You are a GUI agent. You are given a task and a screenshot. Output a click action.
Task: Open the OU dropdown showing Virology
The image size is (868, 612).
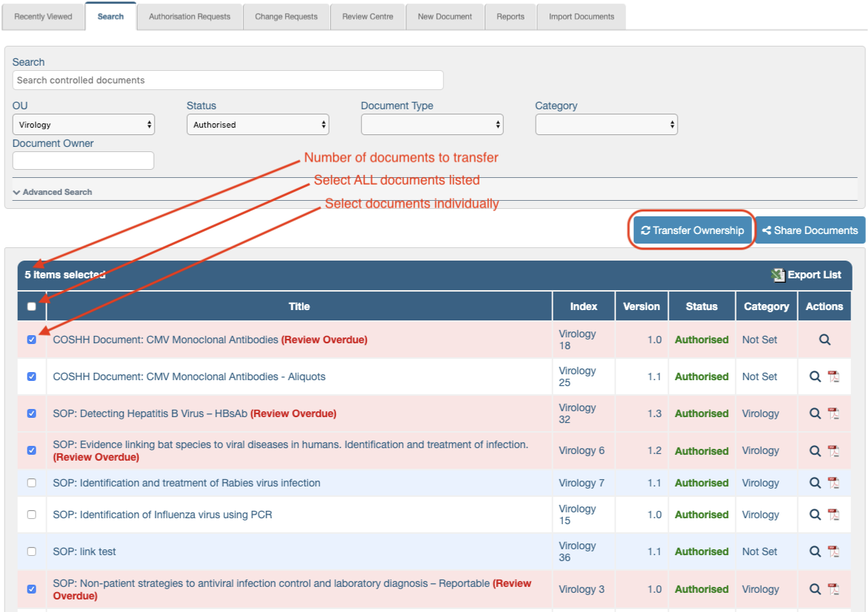tap(83, 125)
